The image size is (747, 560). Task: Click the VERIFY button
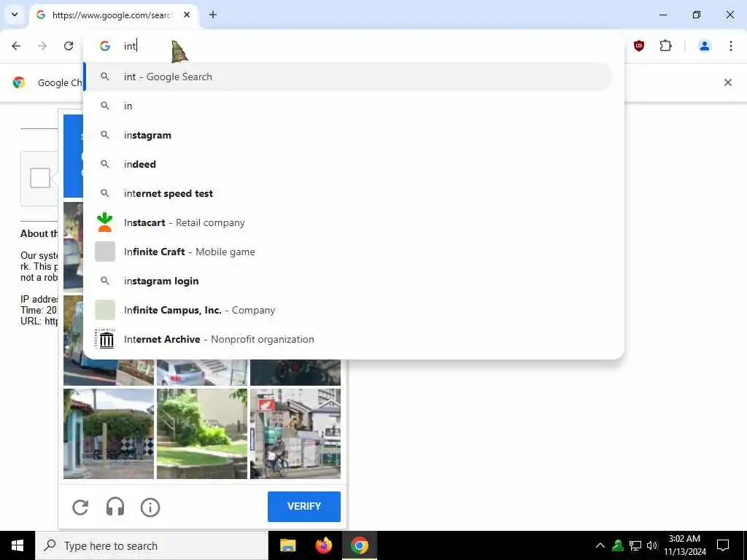304,506
